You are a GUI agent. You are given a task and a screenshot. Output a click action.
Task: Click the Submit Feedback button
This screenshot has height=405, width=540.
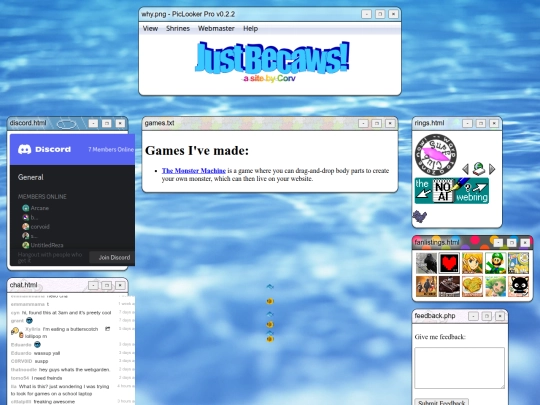coord(442,402)
